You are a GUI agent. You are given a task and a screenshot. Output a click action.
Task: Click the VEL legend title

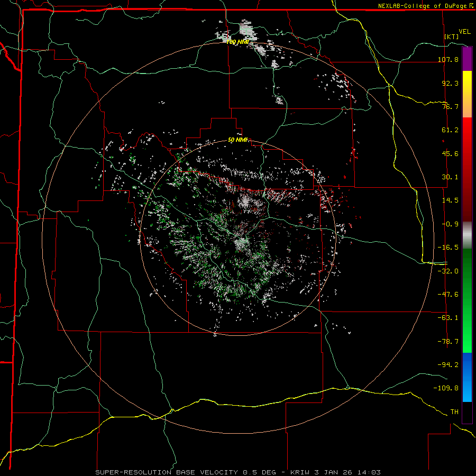464,32
